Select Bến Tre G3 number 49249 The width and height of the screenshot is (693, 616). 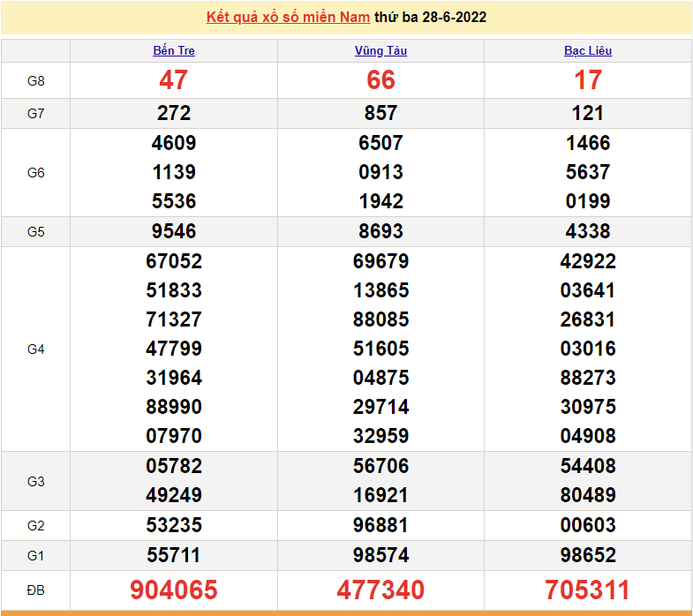(x=174, y=495)
